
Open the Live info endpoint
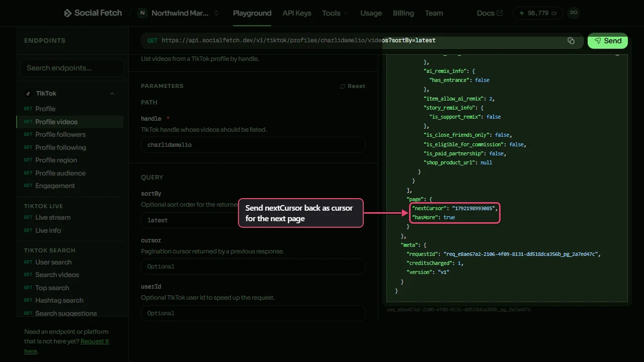coord(70,230)
